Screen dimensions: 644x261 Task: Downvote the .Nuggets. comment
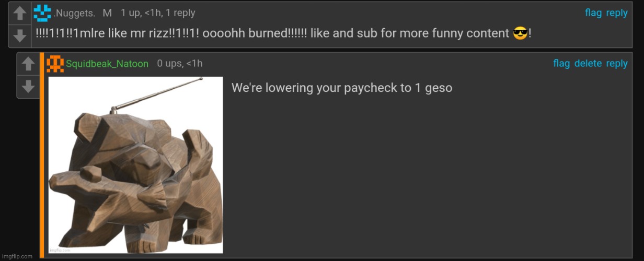[x=20, y=35]
